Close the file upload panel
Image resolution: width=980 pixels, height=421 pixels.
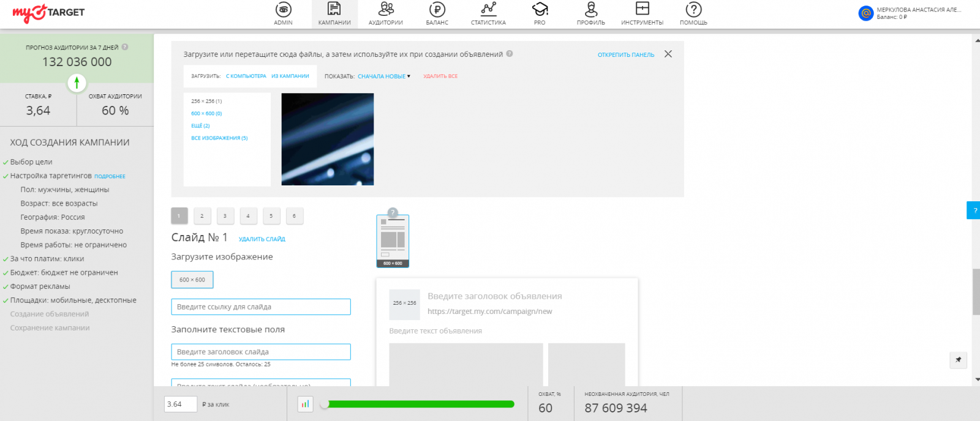668,54
